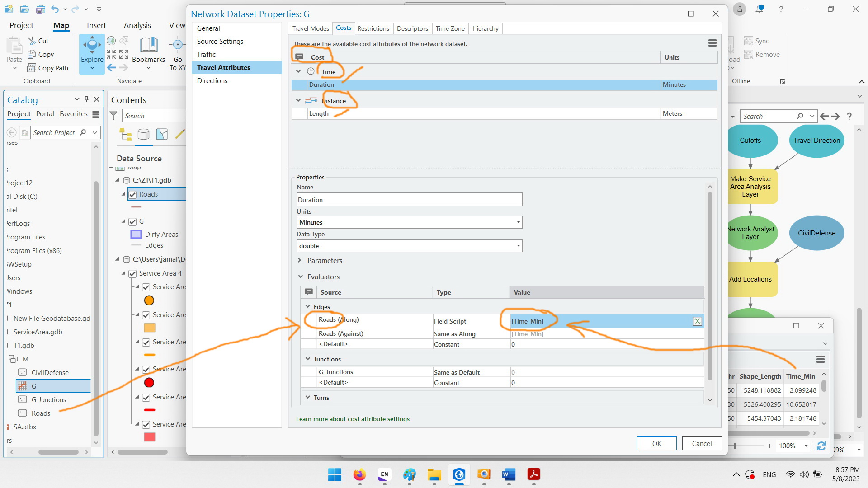Click the Copy Path command
This screenshot has width=868, height=488.
(x=48, y=68)
